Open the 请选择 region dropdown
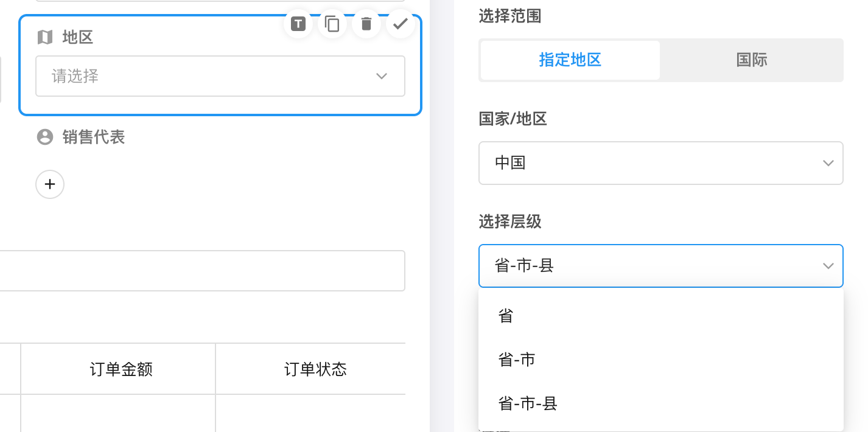The image size is (868, 432). pos(207,76)
